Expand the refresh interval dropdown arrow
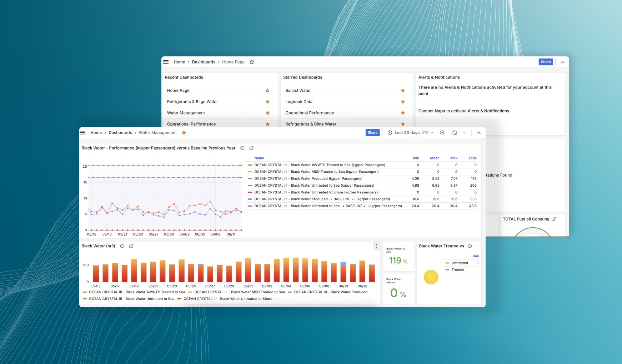Screen dimensions: 622x364 (x=464, y=132)
